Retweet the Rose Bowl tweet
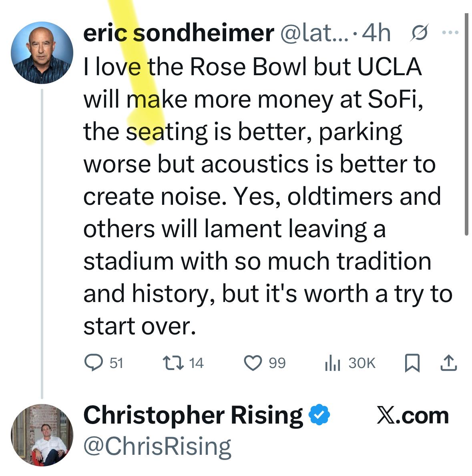Image resolution: width=472 pixels, height=476 pixels. [173, 363]
